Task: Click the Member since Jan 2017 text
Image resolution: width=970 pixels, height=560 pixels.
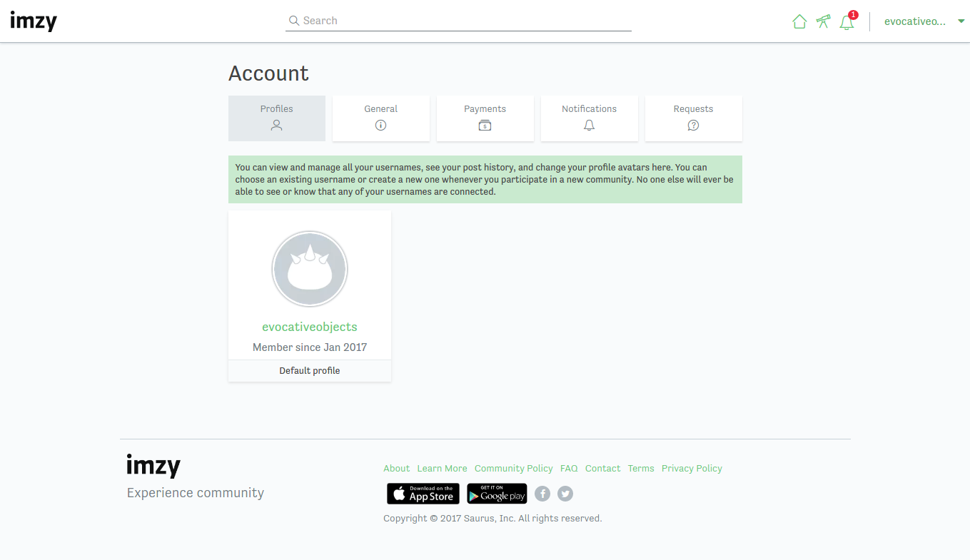Action: pos(310,347)
